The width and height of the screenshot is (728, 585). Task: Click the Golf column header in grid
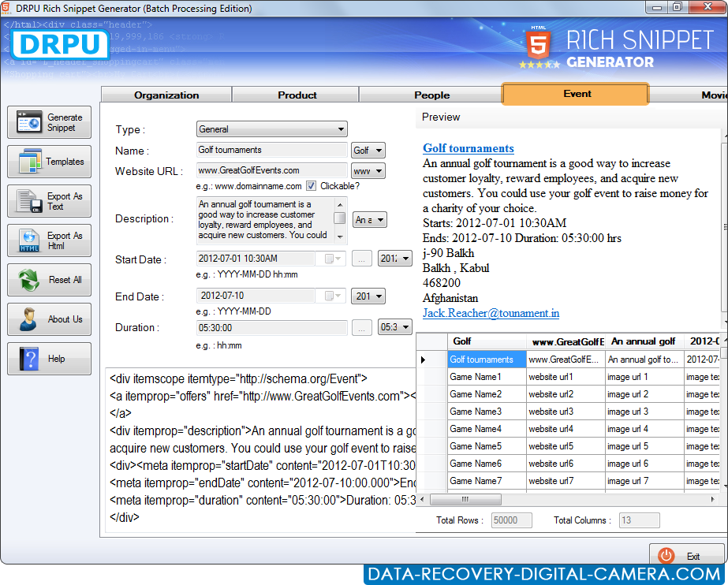click(487, 341)
